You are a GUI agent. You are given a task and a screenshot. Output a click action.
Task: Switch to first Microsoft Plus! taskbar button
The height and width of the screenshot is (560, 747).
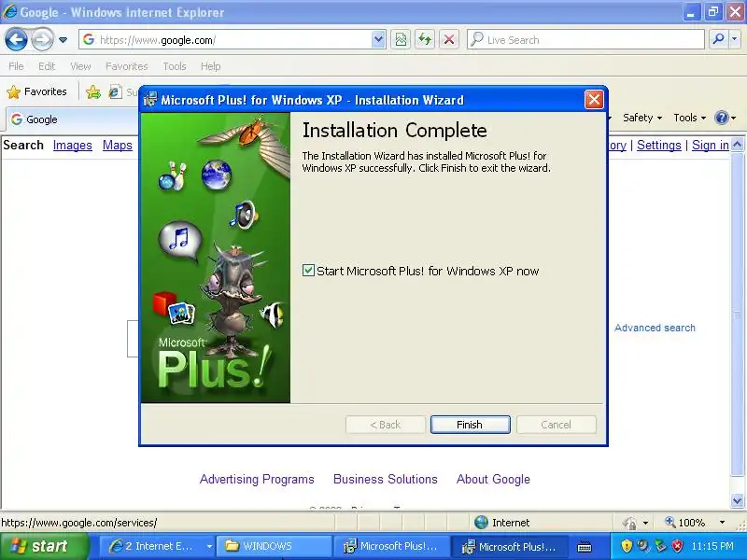click(x=391, y=546)
